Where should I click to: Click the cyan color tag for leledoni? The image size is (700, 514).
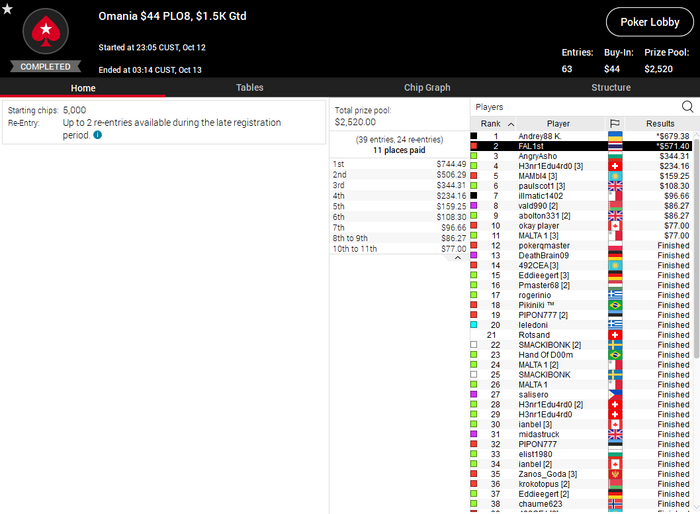pos(474,325)
